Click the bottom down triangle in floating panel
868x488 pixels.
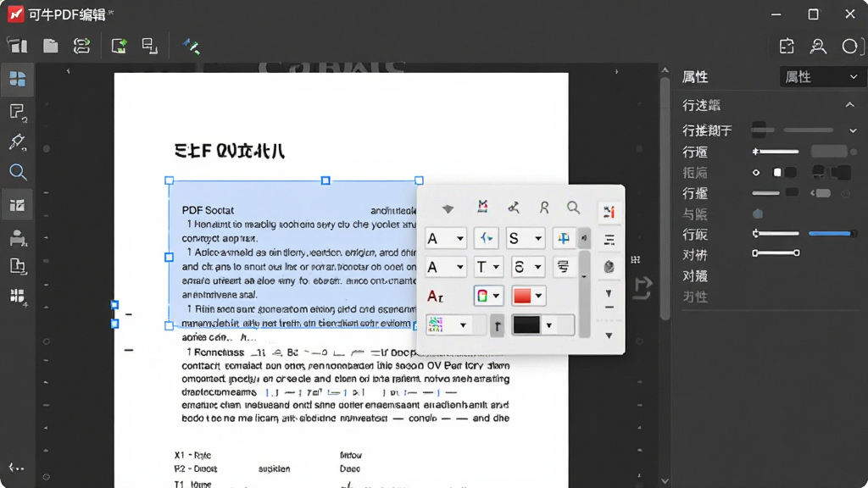[x=609, y=335]
